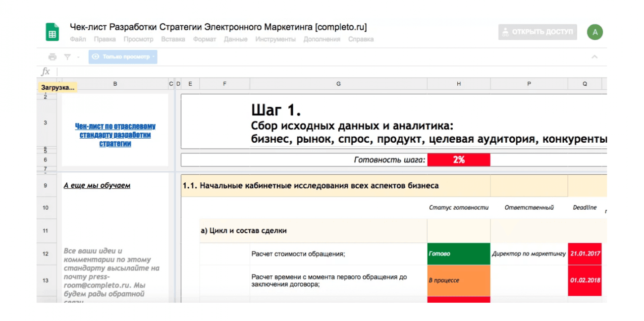
Task: Click the Deadline column label
Action: tap(585, 208)
